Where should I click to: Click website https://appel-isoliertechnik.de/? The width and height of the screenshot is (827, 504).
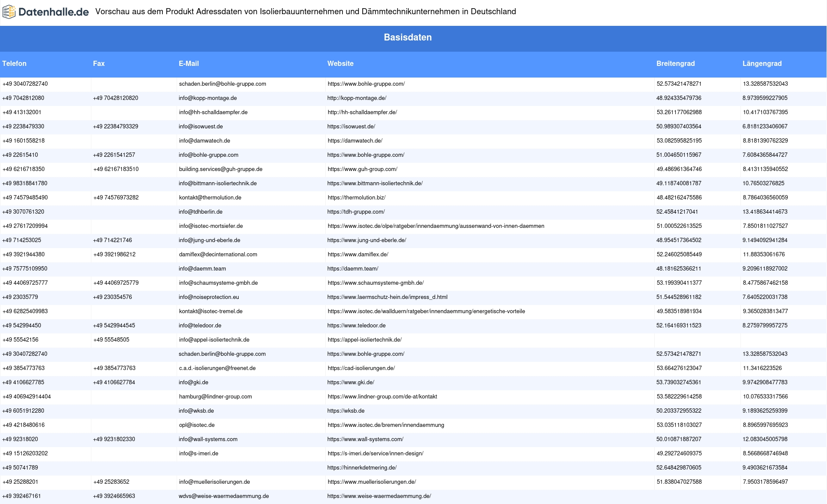click(x=364, y=340)
